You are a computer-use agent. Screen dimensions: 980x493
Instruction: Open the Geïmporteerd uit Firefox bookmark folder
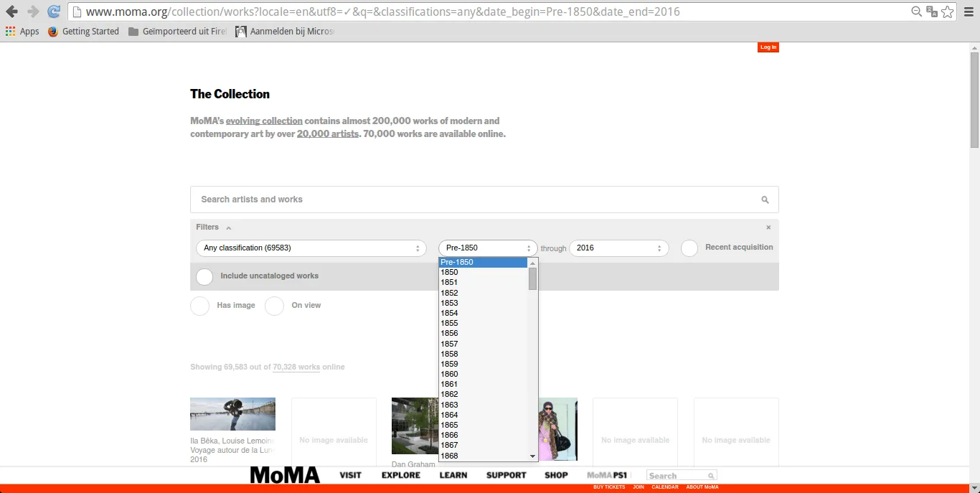[x=177, y=32]
